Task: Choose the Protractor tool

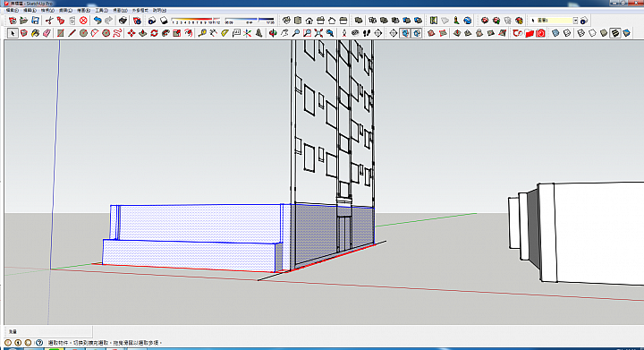Action: pyautogui.click(x=225, y=33)
